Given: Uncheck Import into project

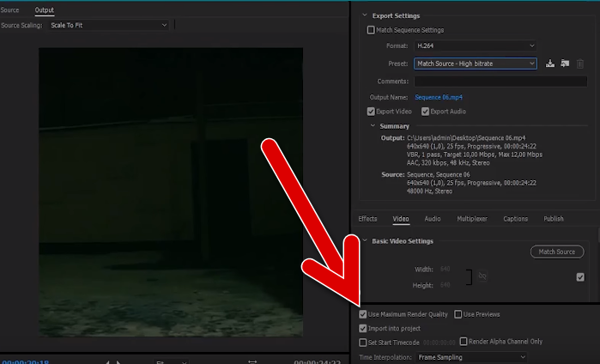Looking at the screenshot, I should 363,329.
